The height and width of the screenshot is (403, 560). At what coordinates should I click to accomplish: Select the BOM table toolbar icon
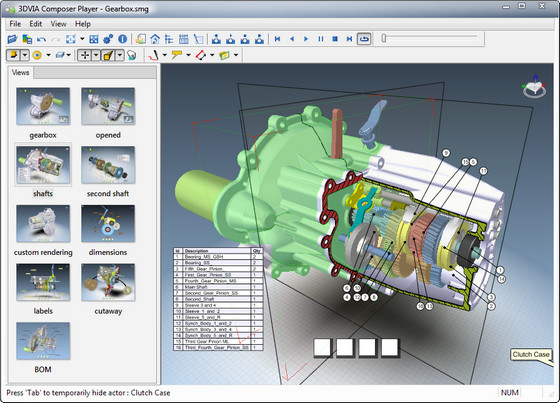[x=184, y=39]
